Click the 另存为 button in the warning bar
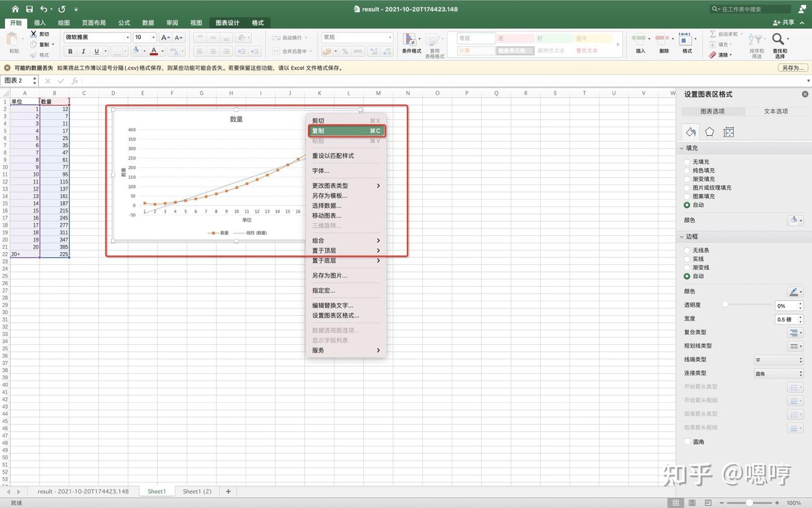 click(x=792, y=67)
